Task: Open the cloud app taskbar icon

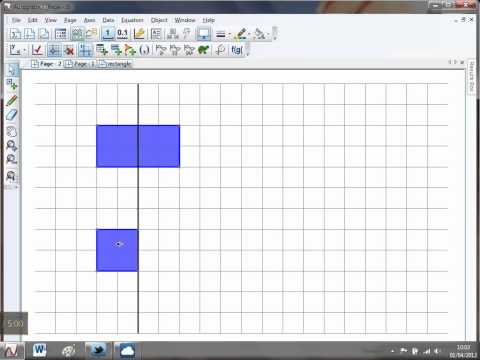Action: [x=127, y=350]
